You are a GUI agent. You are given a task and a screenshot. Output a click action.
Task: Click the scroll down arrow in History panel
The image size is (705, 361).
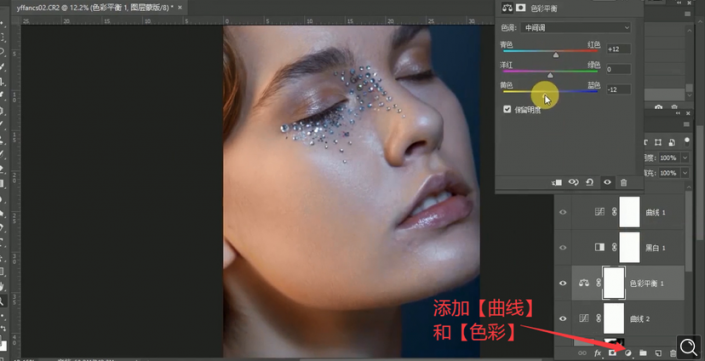tap(689, 96)
